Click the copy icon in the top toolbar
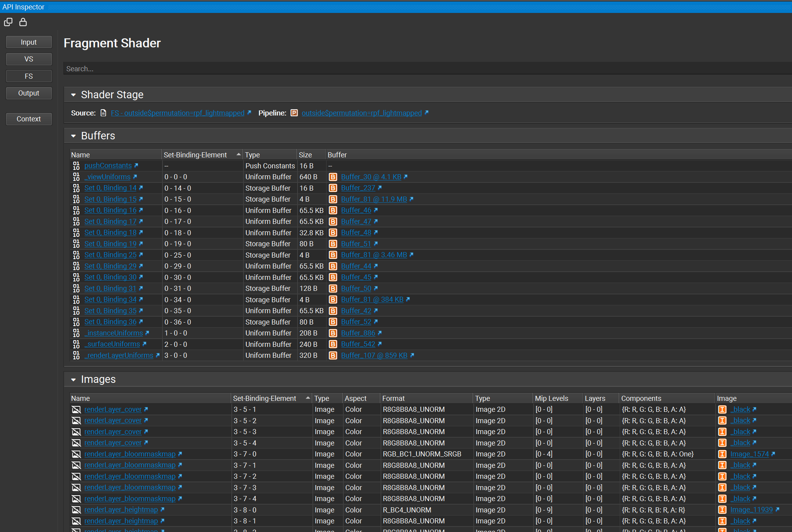The width and height of the screenshot is (792, 532). (x=8, y=22)
